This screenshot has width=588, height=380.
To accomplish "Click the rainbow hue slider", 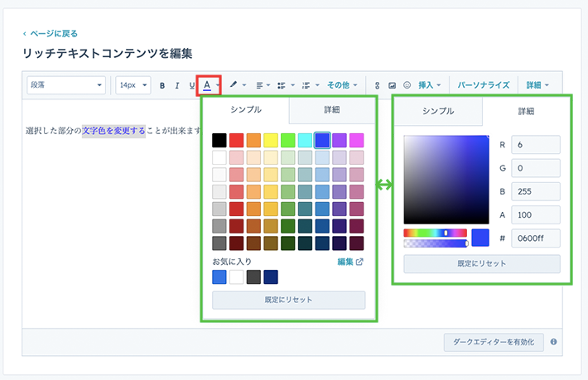I will pyautogui.click(x=436, y=233).
